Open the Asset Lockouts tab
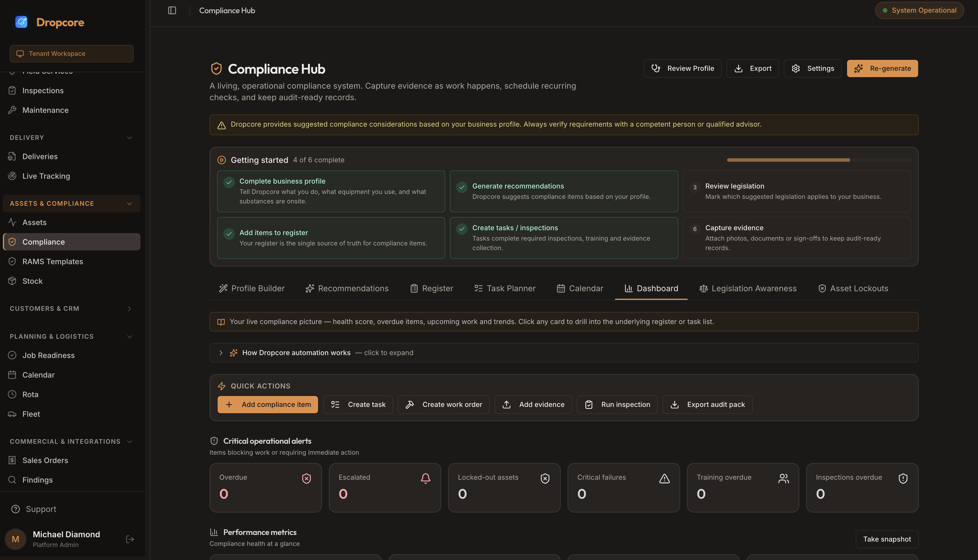The height and width of the screenshot is (560, 978). point(853,288)
